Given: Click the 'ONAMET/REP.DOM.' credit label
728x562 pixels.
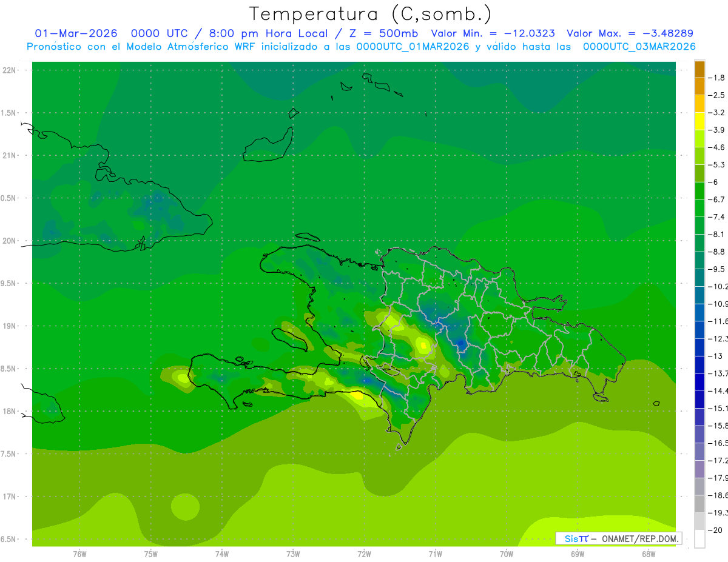Looking at the screenshot, I should point(639,538).
